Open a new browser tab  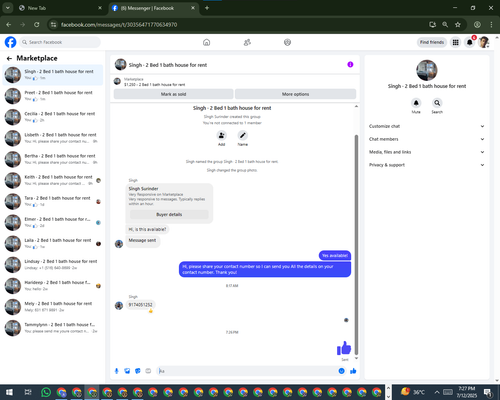[x=207, y=8]
